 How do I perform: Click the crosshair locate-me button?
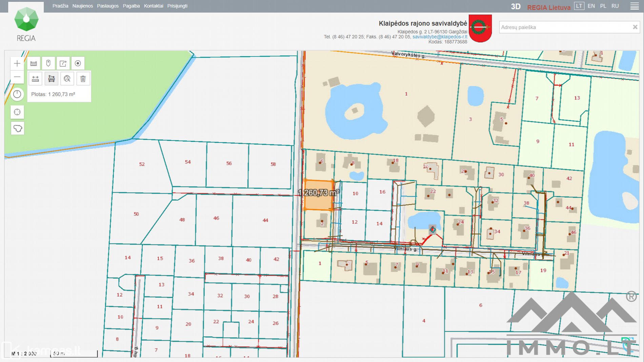pos(17,112)
